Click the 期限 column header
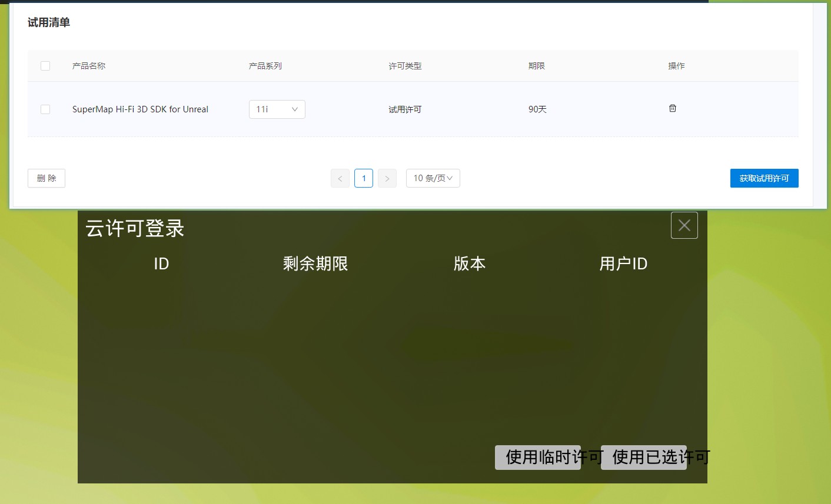This screenshot has width=831, height=504. coord(537,66)
